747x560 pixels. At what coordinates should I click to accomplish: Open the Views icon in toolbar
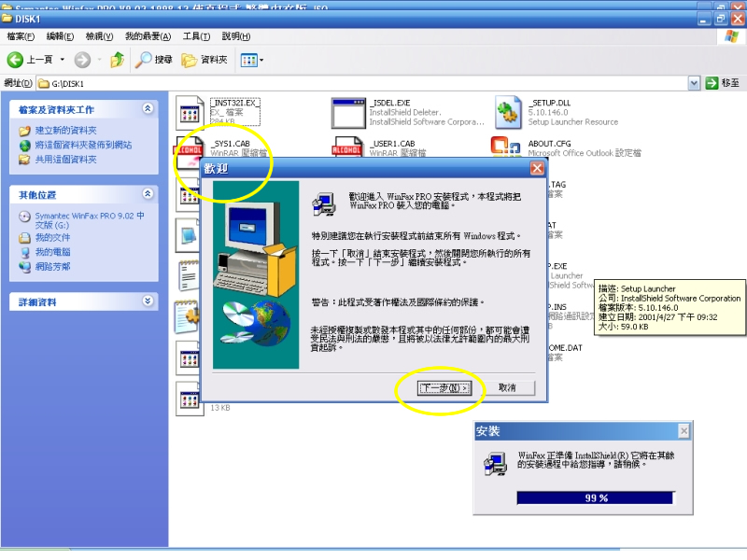point(248,60)
